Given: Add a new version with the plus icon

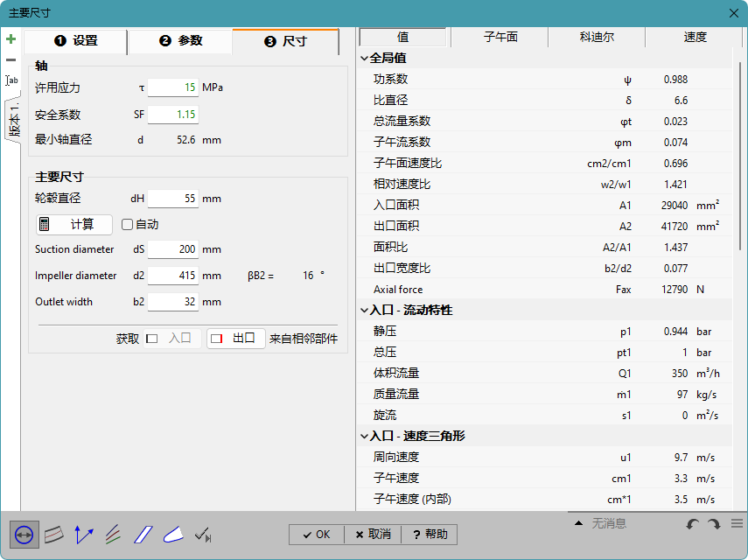Looking at the screenshot, I should [x=11, y=38].
